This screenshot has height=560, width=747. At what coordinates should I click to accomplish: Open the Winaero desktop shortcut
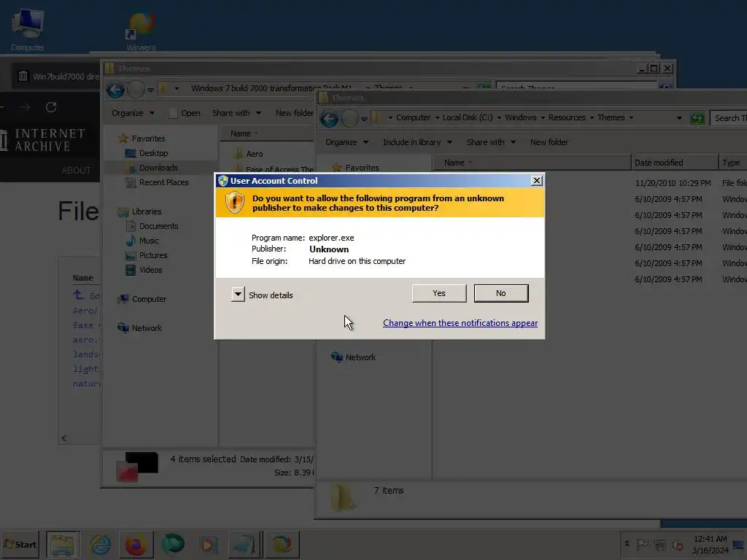(141, 31)
